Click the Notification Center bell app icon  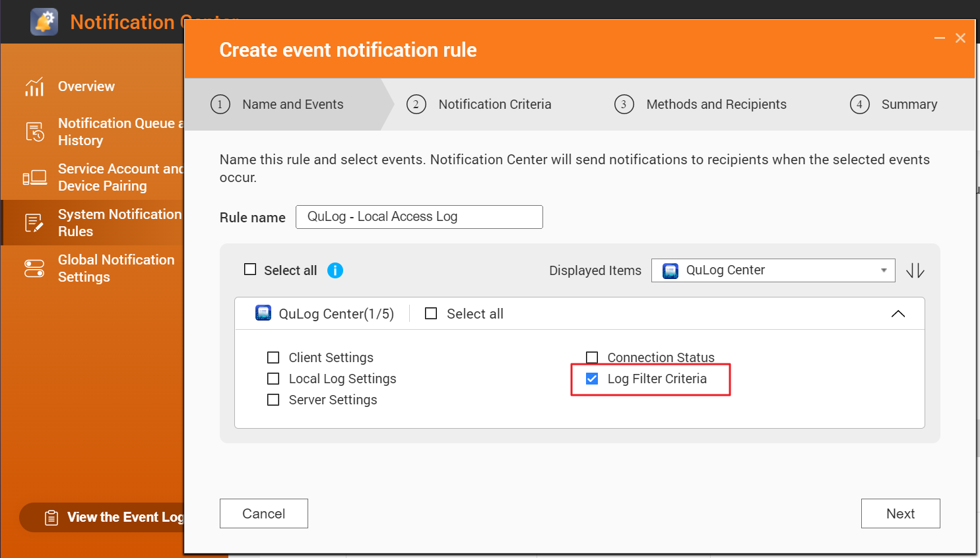point(44,22)
